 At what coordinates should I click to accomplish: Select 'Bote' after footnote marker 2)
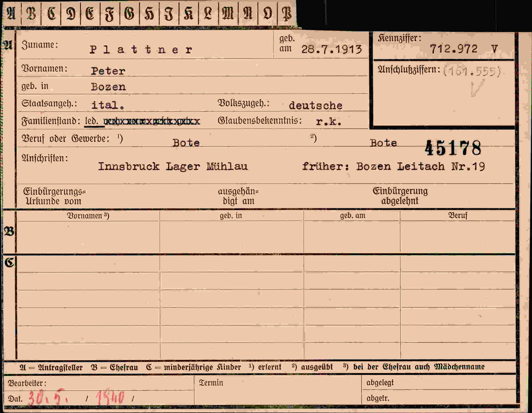(383, 143)
